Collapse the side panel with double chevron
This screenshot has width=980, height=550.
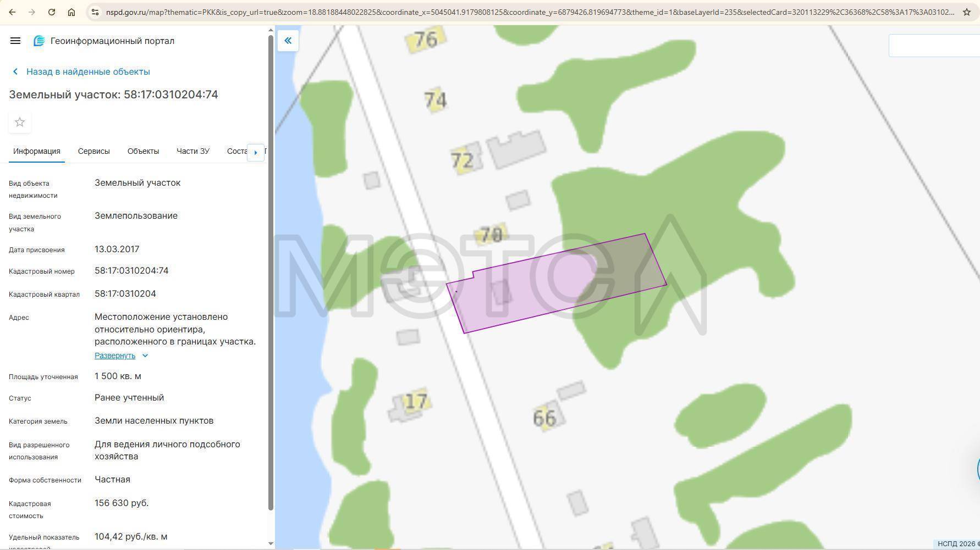click(288, 41)
